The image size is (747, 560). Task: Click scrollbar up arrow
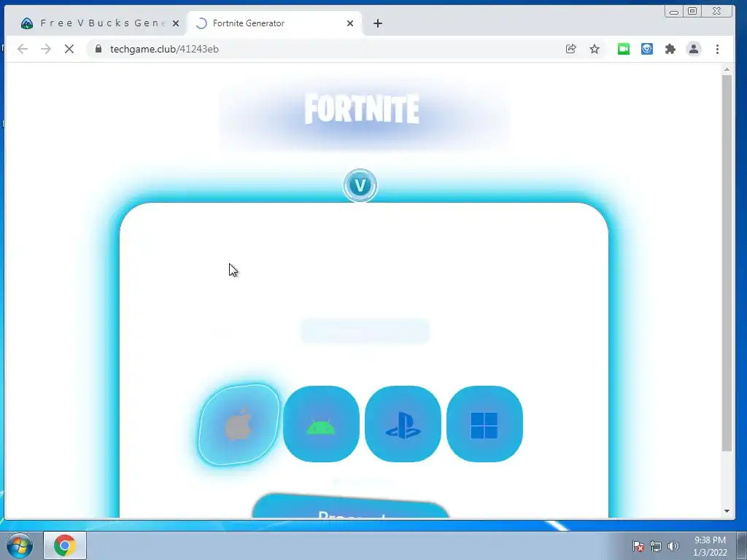point(727,70)
